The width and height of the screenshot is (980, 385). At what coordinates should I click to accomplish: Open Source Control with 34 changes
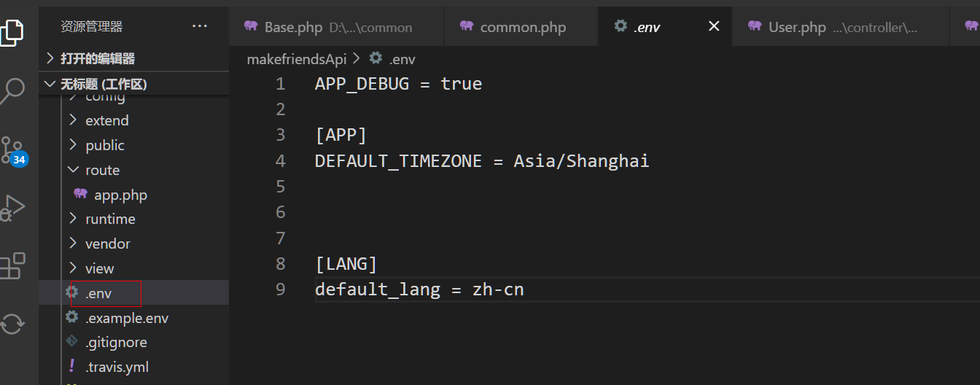(x=12, y=149)
